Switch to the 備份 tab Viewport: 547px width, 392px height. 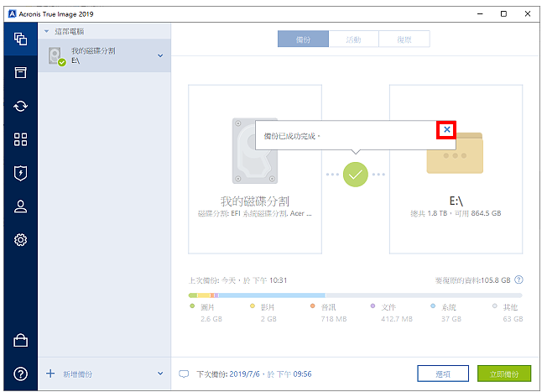pos(303,39)
